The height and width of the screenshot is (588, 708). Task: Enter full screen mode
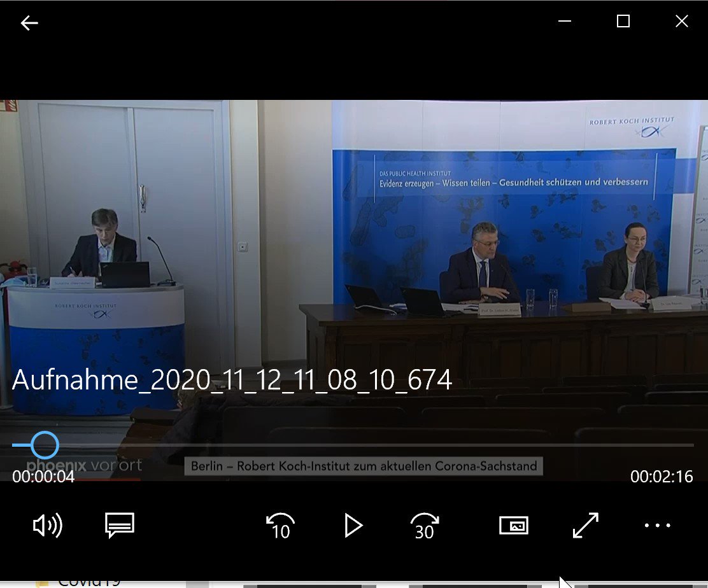pyautogui.click(x=586, y=525)
